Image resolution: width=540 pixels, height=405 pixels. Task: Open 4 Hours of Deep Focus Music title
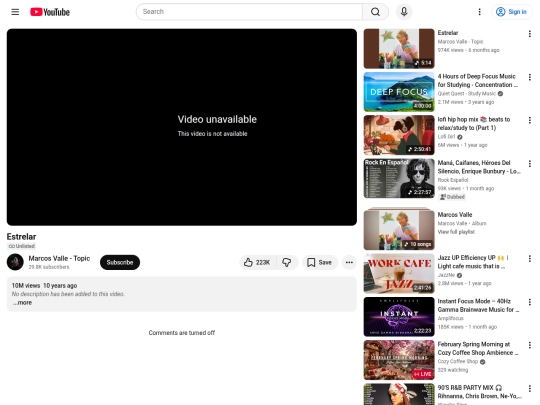tap(477, 81)
